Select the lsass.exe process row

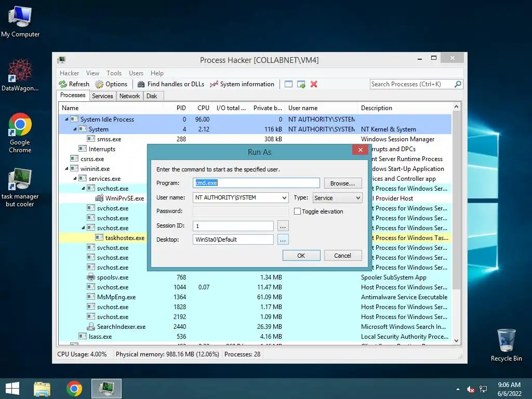pyautogui.click(x=255, y=336)
